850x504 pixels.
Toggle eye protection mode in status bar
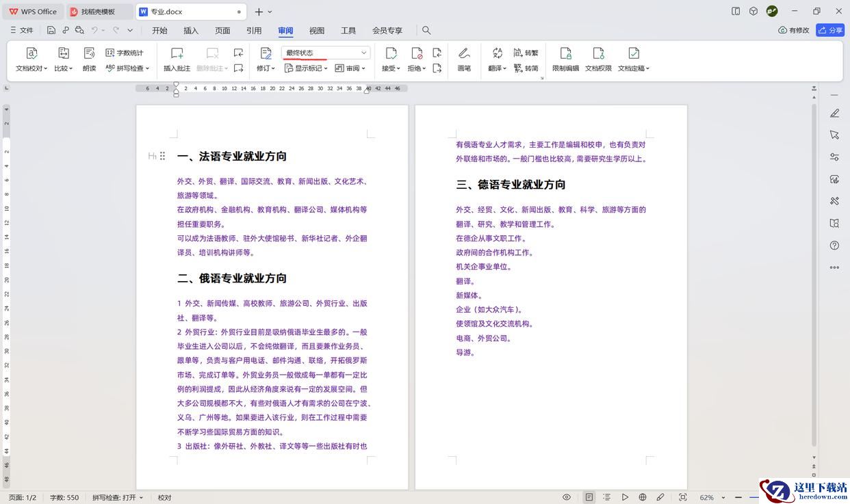point(566,497)
